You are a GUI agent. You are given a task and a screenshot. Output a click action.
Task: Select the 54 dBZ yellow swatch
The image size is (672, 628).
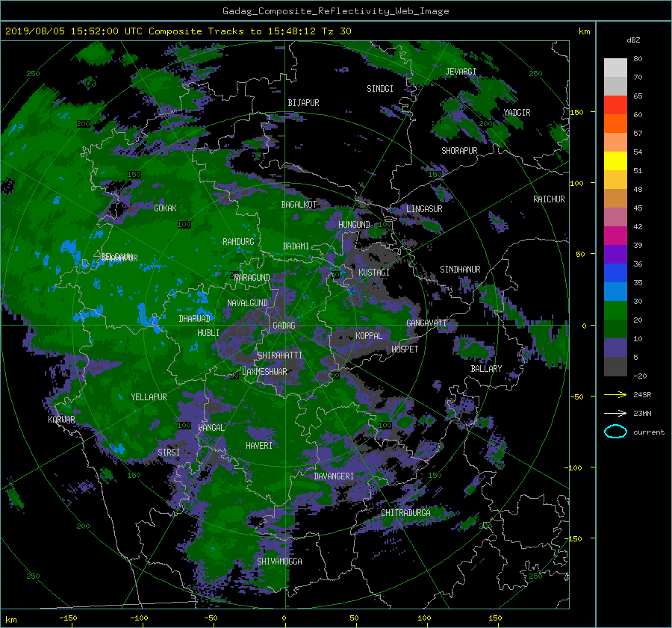coord(615,161)
